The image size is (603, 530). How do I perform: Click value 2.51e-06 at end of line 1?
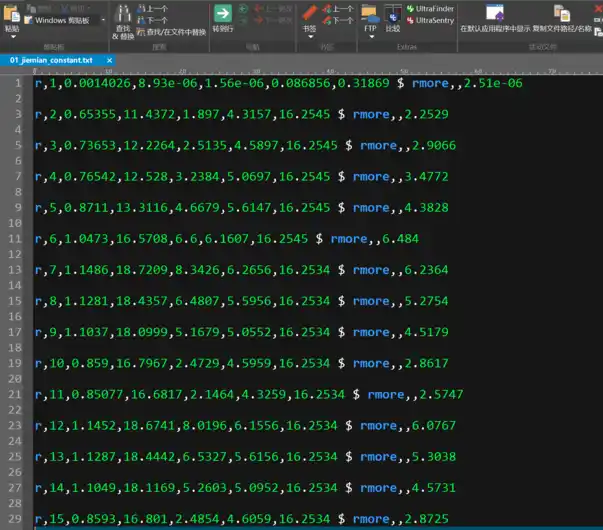coord(493,83)
